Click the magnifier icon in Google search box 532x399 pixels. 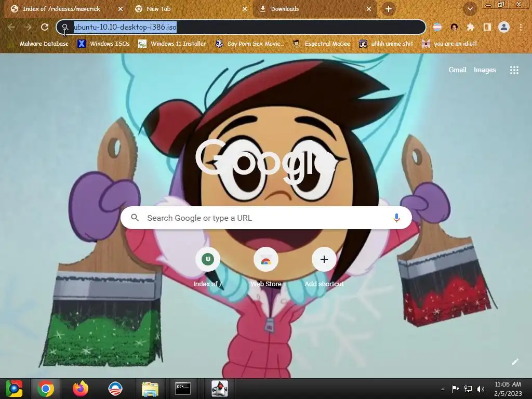pos(135,218)
